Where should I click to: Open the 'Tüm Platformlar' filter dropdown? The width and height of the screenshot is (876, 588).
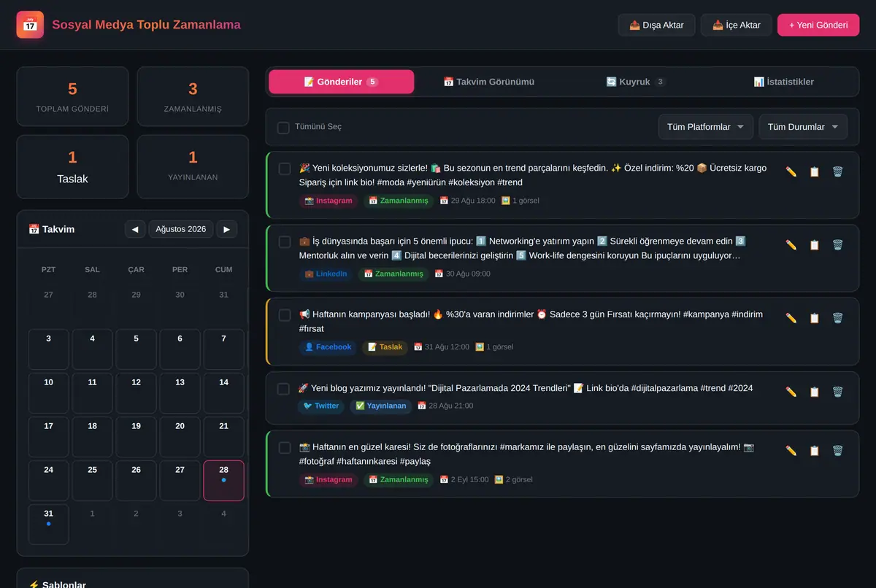[706, 127]
